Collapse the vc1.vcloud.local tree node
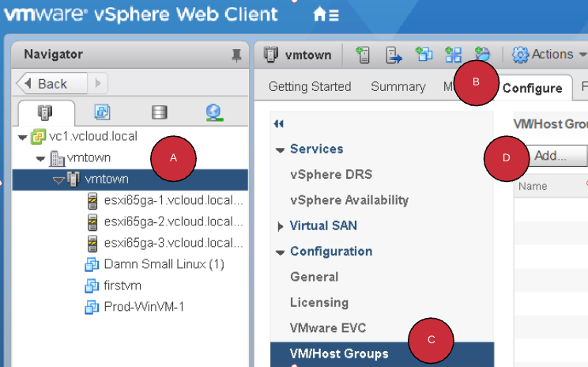Image resolution: width=588 pixels, height=367 pixels. point(22,138)
